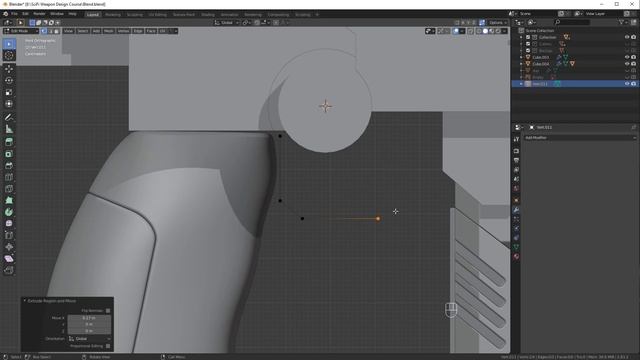Open the File menu
Screen dimensions: 640x360
pos(14,14)
